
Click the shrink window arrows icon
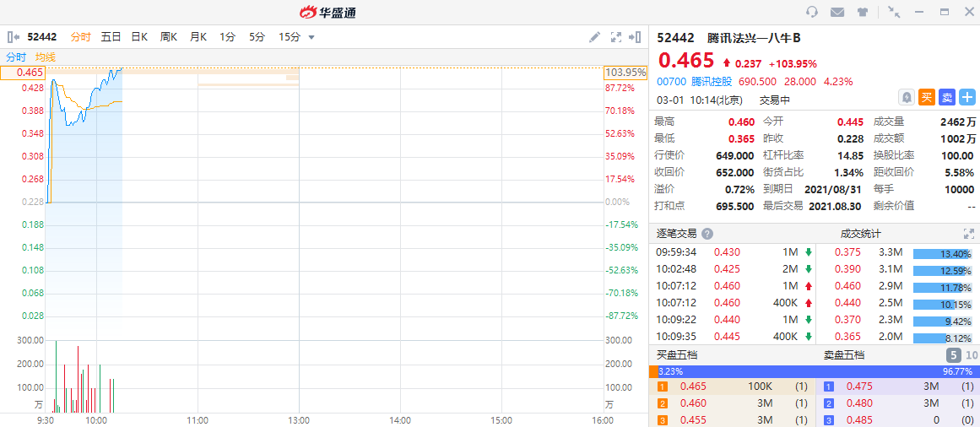click(x=894, y=12)
